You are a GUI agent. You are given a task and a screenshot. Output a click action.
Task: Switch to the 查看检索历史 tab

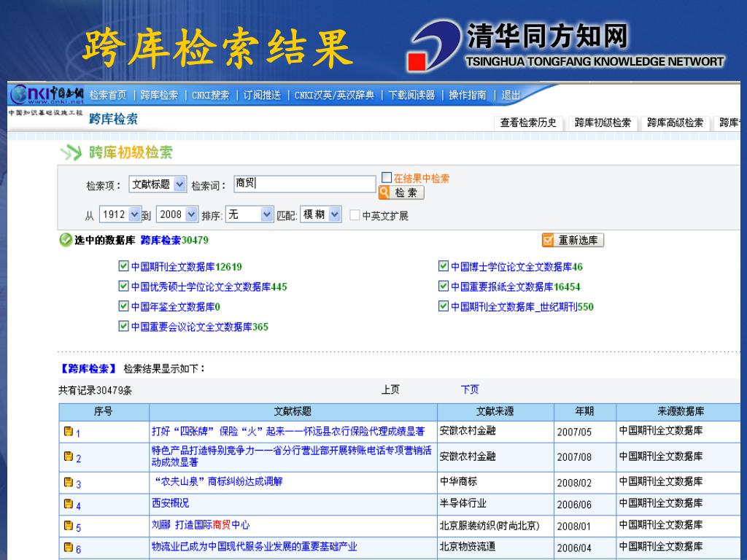(528, 122)
